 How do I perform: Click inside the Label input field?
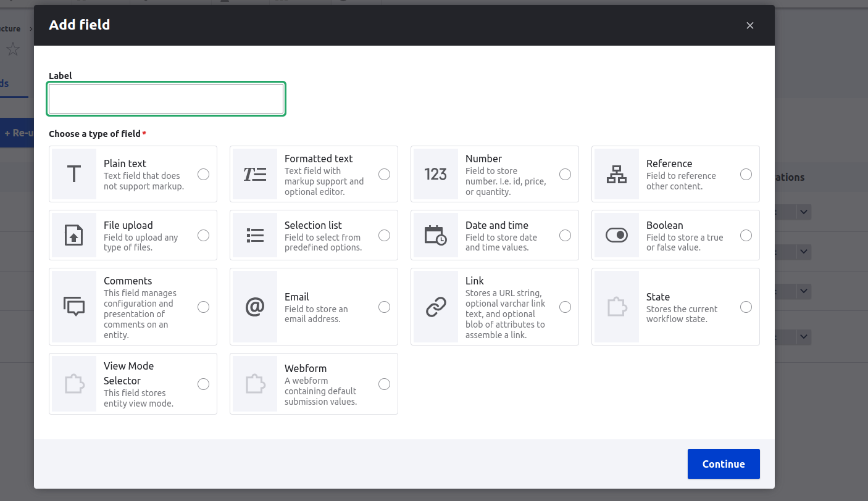165,98
